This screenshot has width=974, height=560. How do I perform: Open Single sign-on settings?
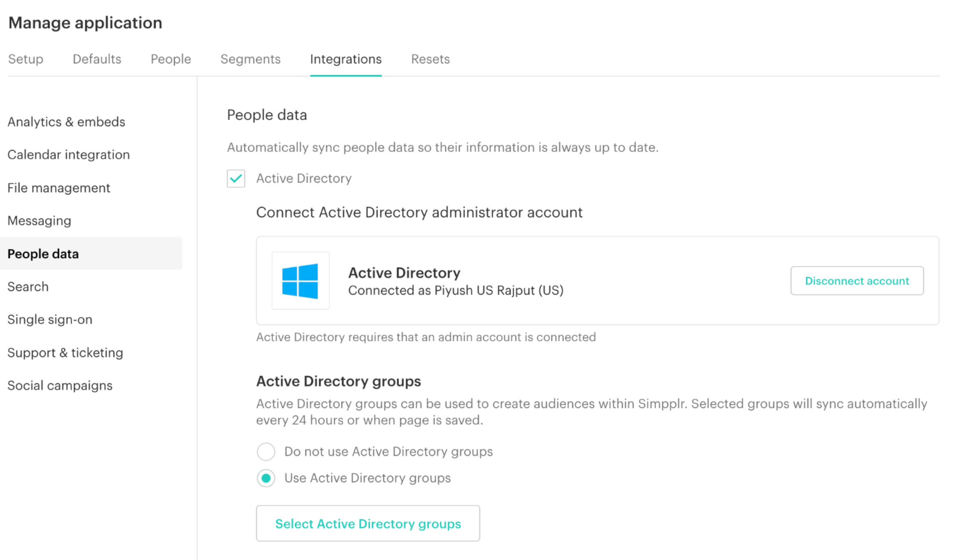click(50, 319)
